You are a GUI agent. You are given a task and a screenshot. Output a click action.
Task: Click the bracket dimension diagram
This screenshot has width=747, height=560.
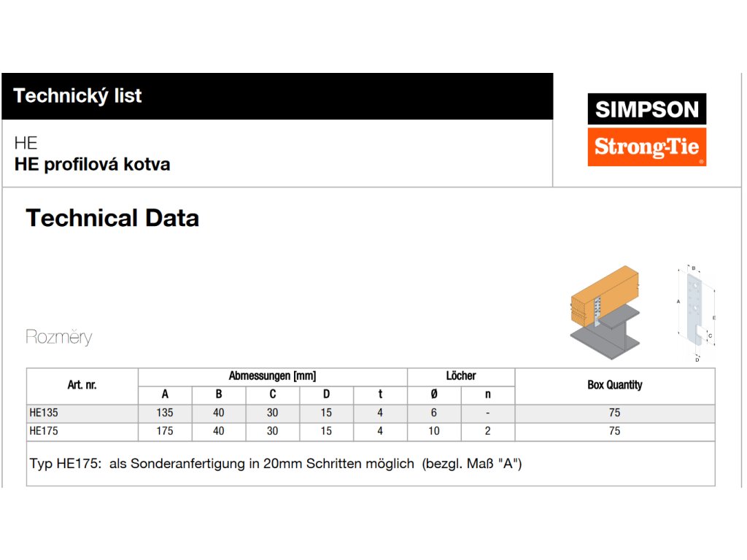tap(695, 312)
